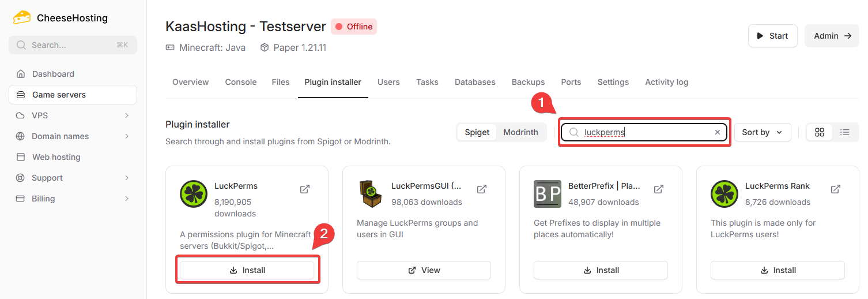Open LuckPerms external link icon
Image resolution: width=868 pixels, height=299 pixels.
coord(305,189)
